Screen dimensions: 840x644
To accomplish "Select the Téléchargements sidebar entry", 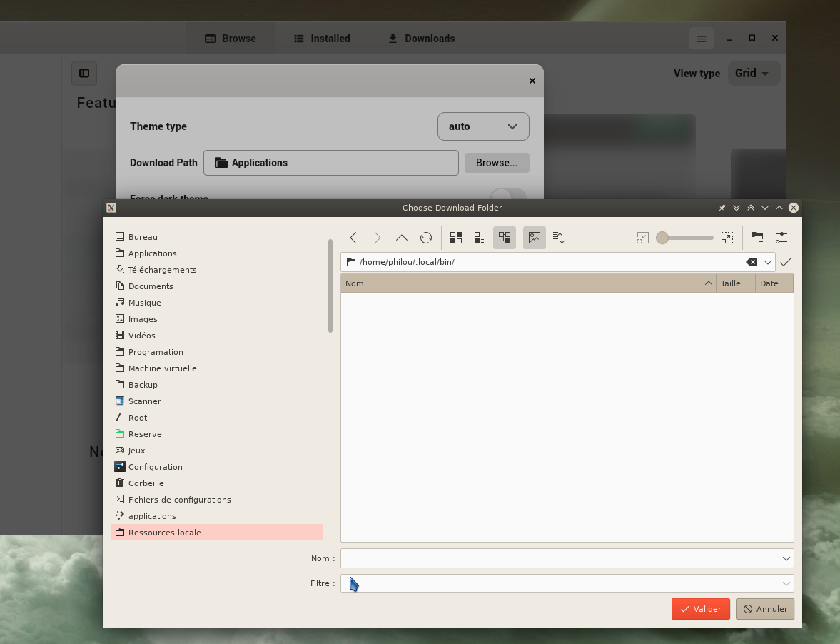I will coord(162,269).
